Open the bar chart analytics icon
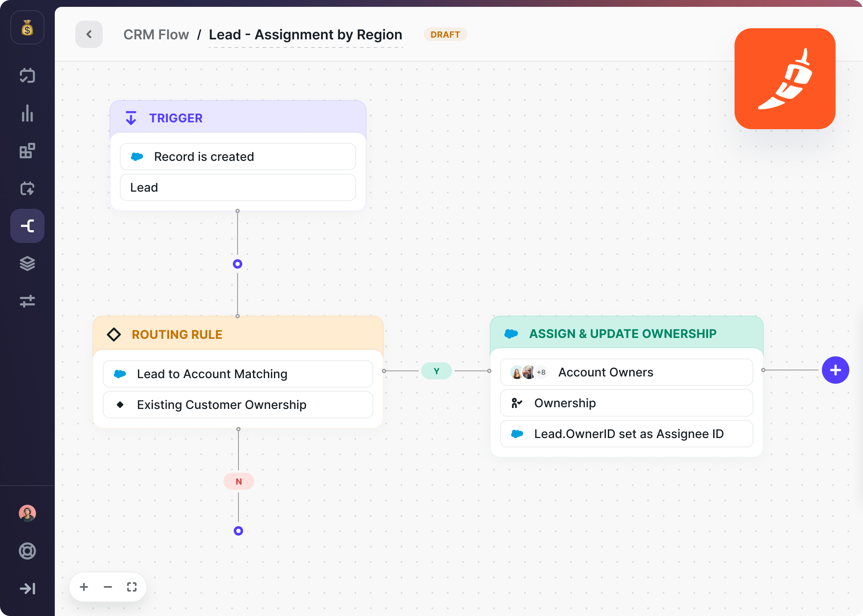Viewport: 863px width, 616px height. [x=27, y=113]
